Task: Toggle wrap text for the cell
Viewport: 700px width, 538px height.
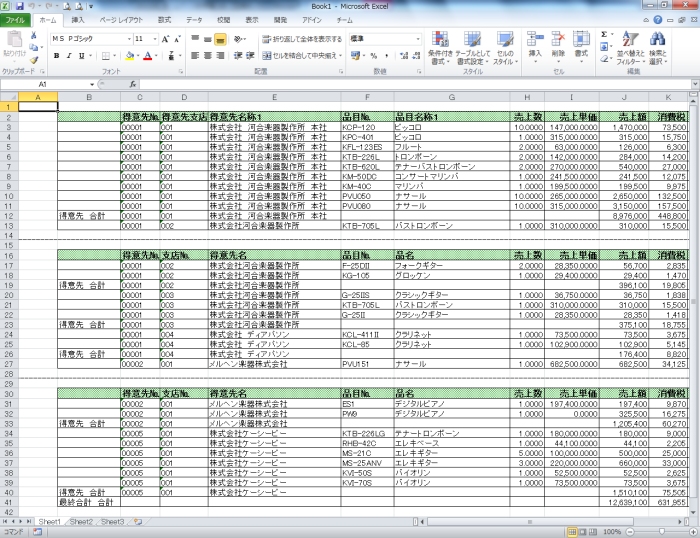Action: 300,39
